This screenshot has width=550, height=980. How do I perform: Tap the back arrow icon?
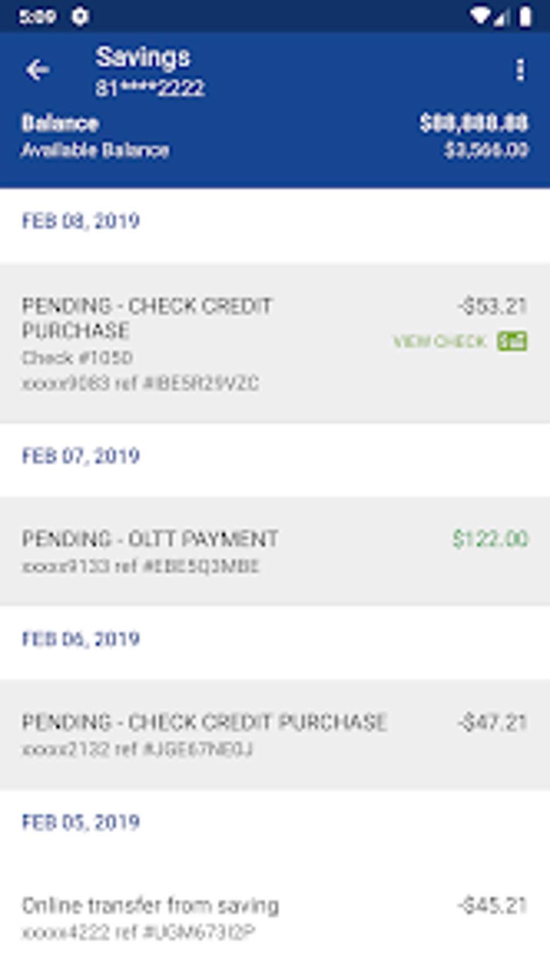click(x=38, y=70)
